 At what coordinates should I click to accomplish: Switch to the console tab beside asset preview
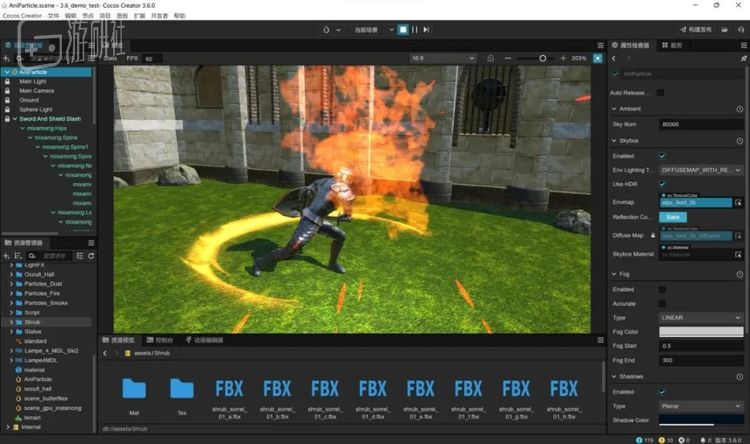point(165,340)
